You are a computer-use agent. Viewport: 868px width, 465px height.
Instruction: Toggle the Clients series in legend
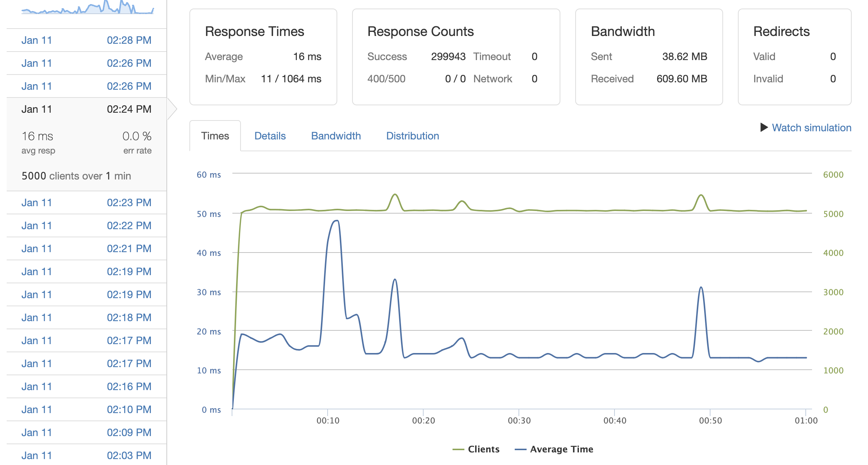point(483,449)
